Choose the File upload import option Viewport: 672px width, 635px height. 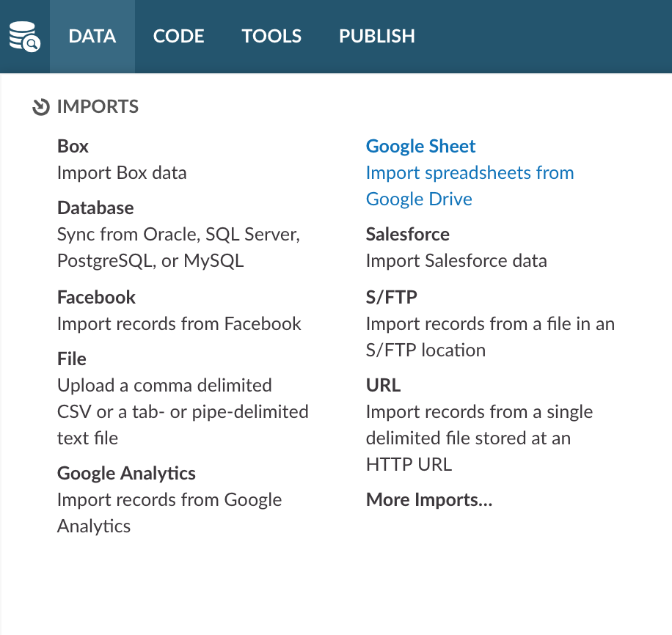click(x=72, y=359)
